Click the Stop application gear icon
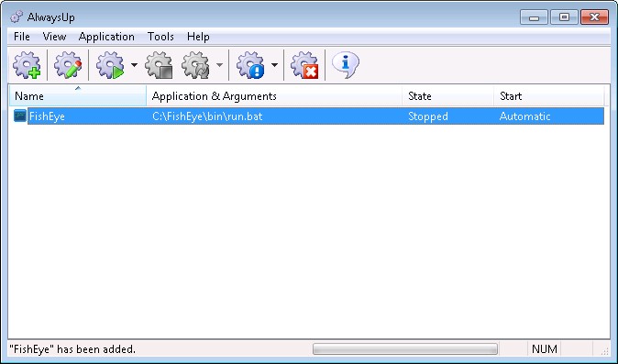Image resolution: width=618 pixels, height=364 pixels. coord(159,64)
